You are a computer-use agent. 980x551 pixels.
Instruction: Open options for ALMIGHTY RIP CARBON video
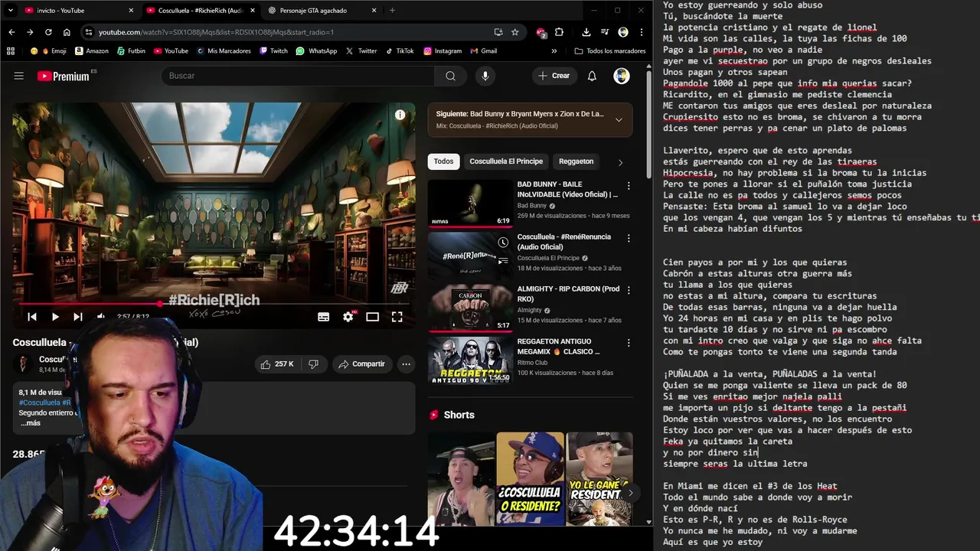point(629,290)
